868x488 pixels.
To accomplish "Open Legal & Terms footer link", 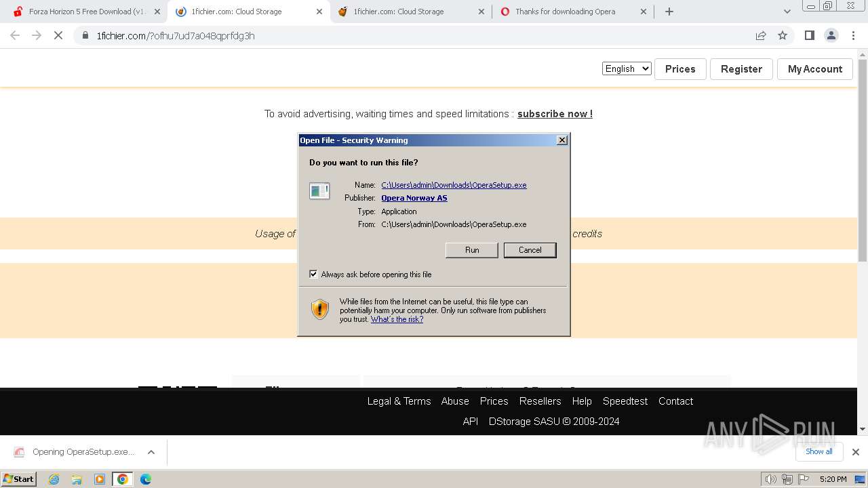I will tap(399, 401).
